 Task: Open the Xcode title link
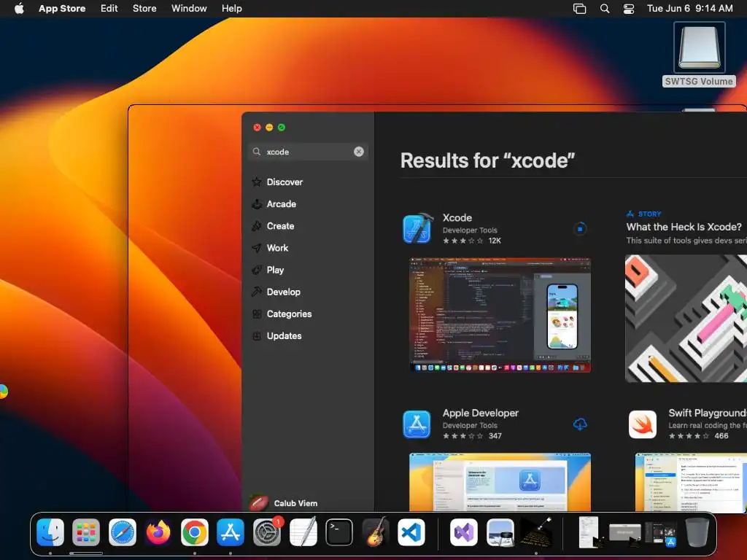tap(457, 217)
